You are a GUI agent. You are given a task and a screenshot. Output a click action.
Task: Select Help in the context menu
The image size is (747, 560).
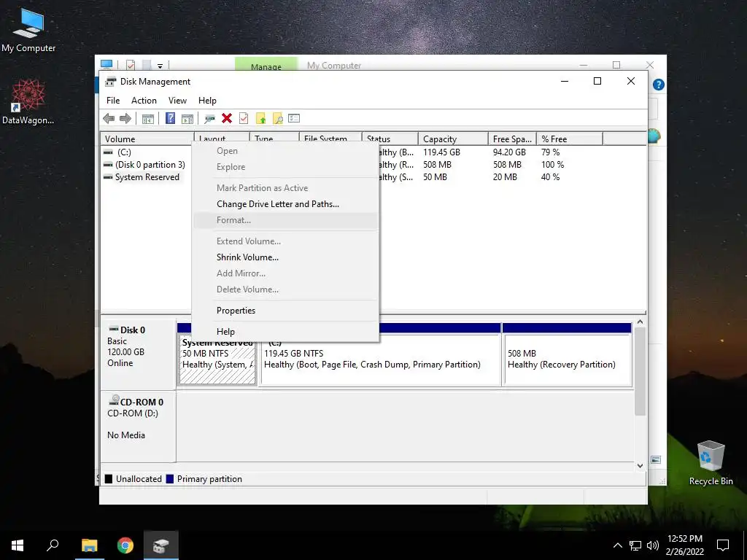pos(285,332)
